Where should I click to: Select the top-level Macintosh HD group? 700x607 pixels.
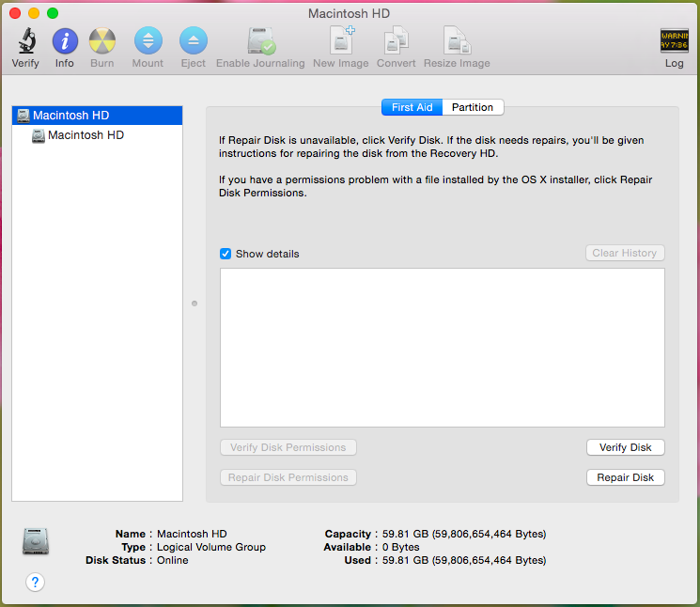point(98,116)
